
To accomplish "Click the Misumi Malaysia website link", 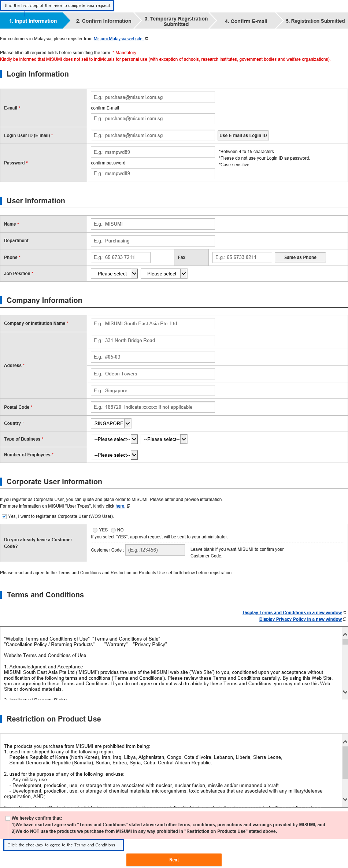I will (118, 39).
